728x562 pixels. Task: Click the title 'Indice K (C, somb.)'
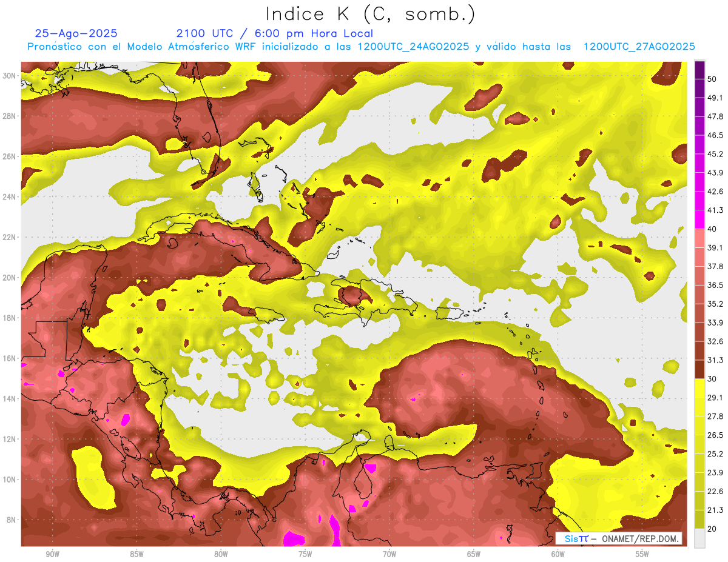(370, 15)
